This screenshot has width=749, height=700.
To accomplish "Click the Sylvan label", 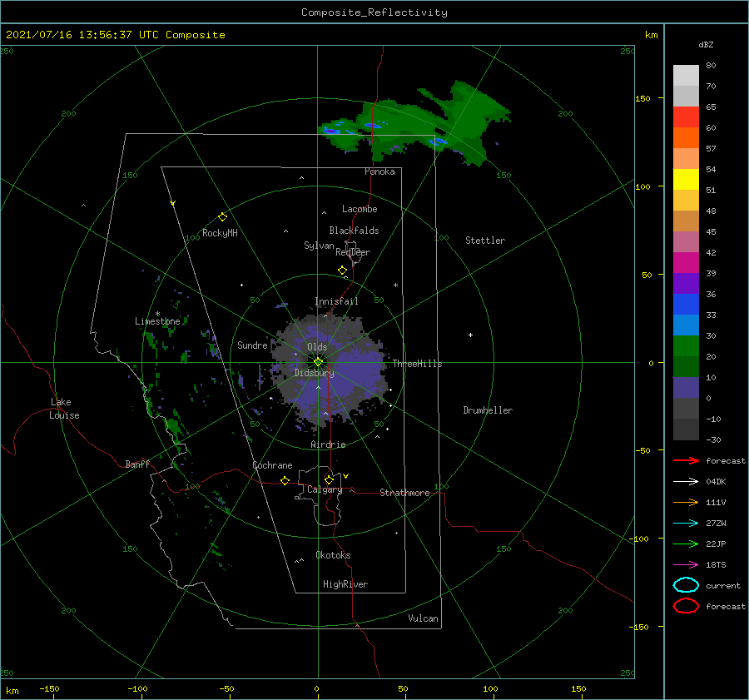I will tap(319, 246).
